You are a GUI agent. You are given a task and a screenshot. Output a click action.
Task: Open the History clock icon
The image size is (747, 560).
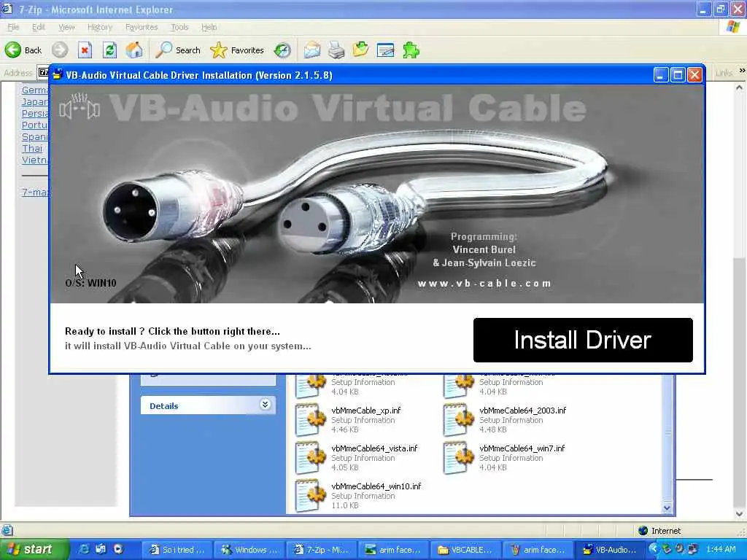tap(282, 50)
